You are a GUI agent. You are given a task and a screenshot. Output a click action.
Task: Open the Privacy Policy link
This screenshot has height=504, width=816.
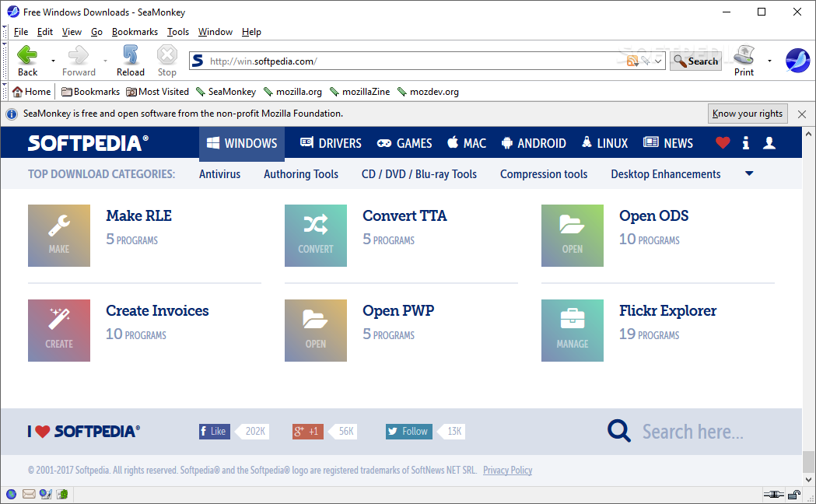tap(507, 471)
